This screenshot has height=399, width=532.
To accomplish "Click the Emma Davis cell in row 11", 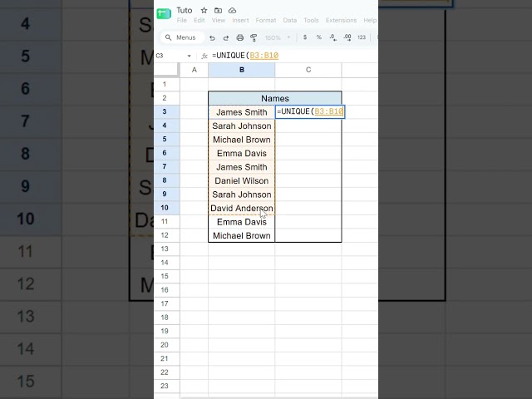I will pyautogui.click(x=242, y=222).
